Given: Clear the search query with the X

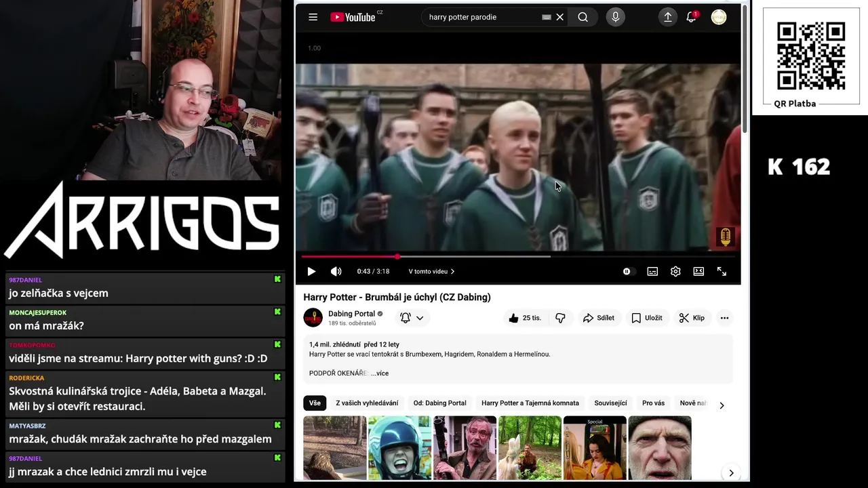Looking at the screenshot, I should point(559,17).
